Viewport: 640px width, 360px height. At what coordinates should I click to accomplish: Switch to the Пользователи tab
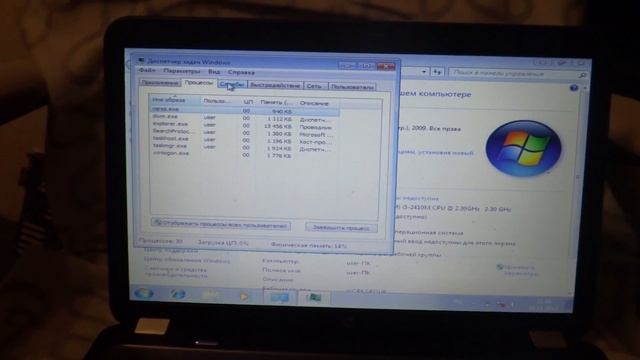[352, 87]
